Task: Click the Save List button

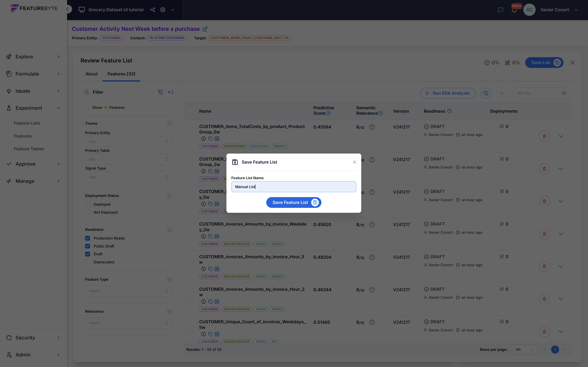Action: [544, 63]
